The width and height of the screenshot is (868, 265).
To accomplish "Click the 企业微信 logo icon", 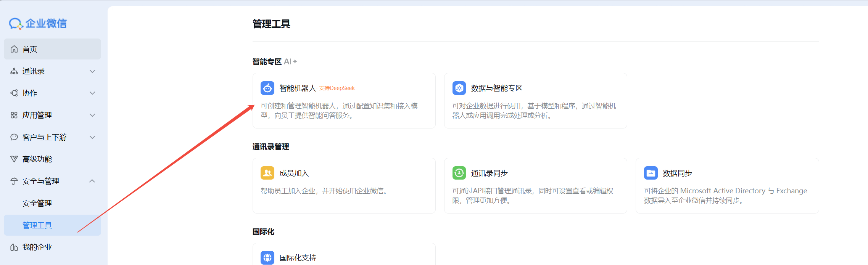I will click(x=16, y=24).
